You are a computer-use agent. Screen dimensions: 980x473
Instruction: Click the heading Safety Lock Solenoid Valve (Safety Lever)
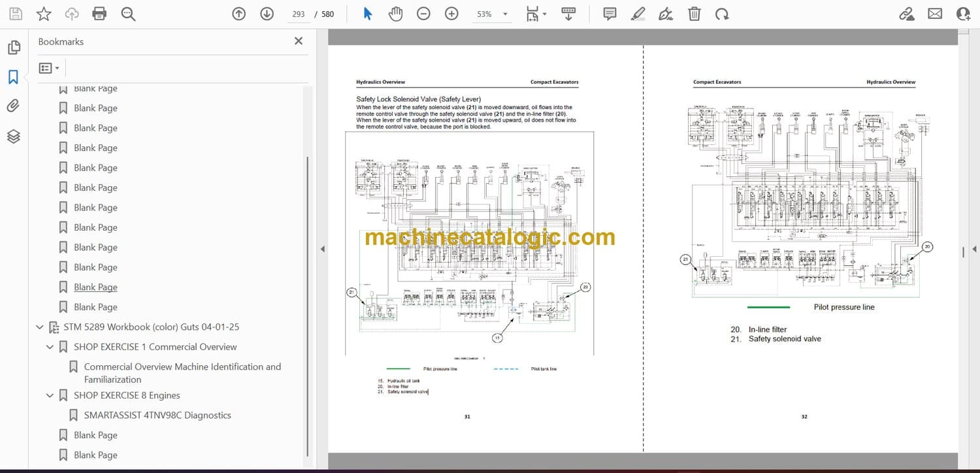(x=418, y=99)
